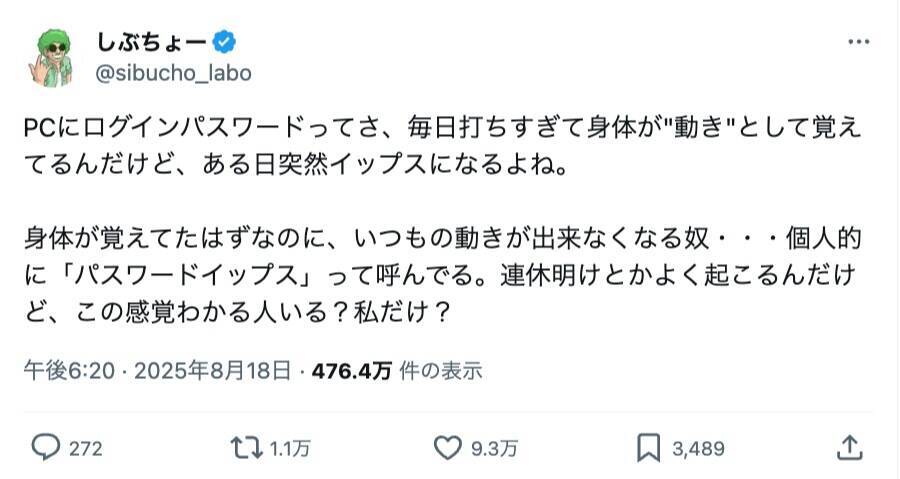Click the 件の表示 views label
The image size is (900, 479).
(x=440, y=371)
